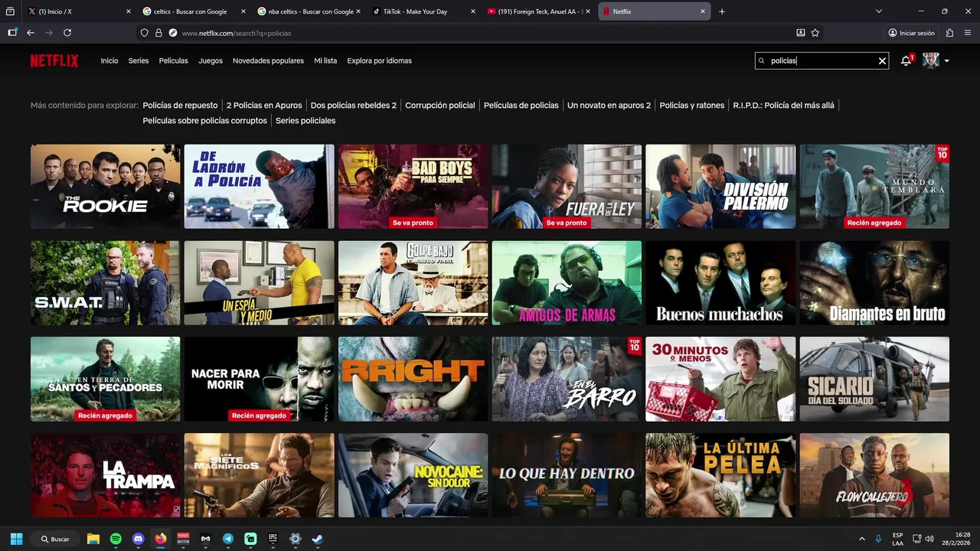The width and height of the screenshot is (980, 551).
Task: Open the browser hamburger menu
Action: point(968,33)
